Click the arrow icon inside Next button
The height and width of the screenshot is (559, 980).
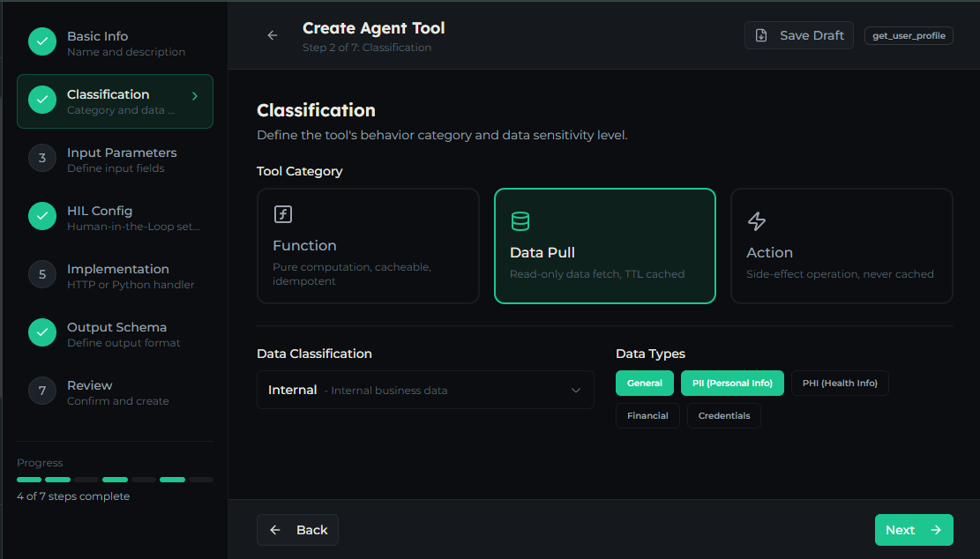[x=936, y=530]
